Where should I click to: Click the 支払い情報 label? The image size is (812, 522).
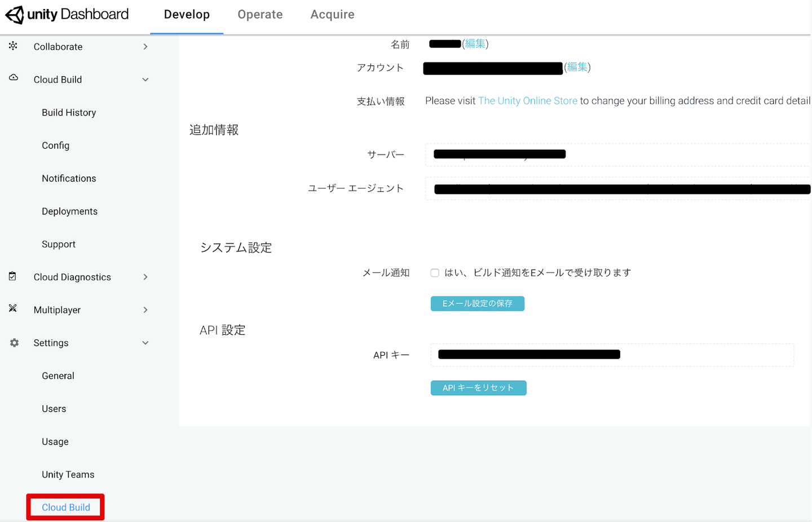[381, 101]
